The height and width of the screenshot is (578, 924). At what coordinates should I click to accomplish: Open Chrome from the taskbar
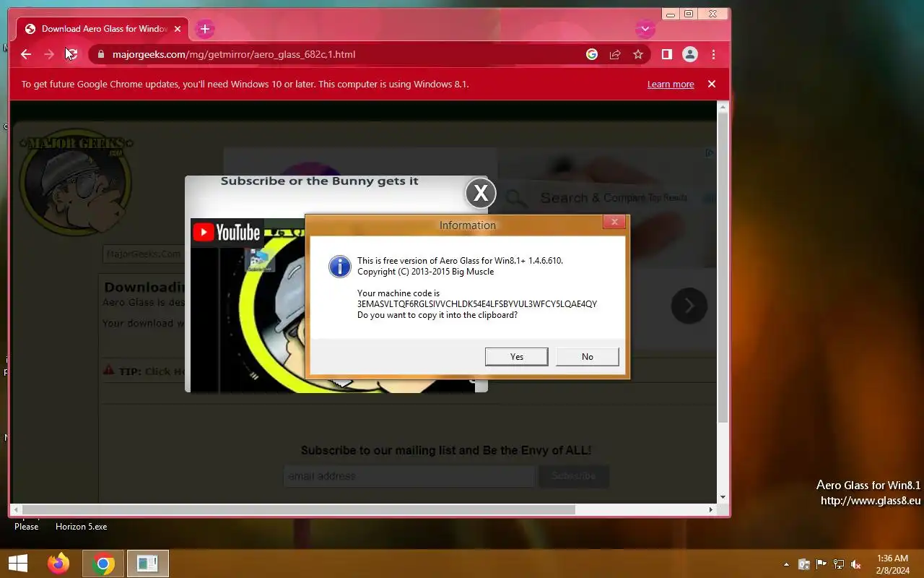coord(103,564)
